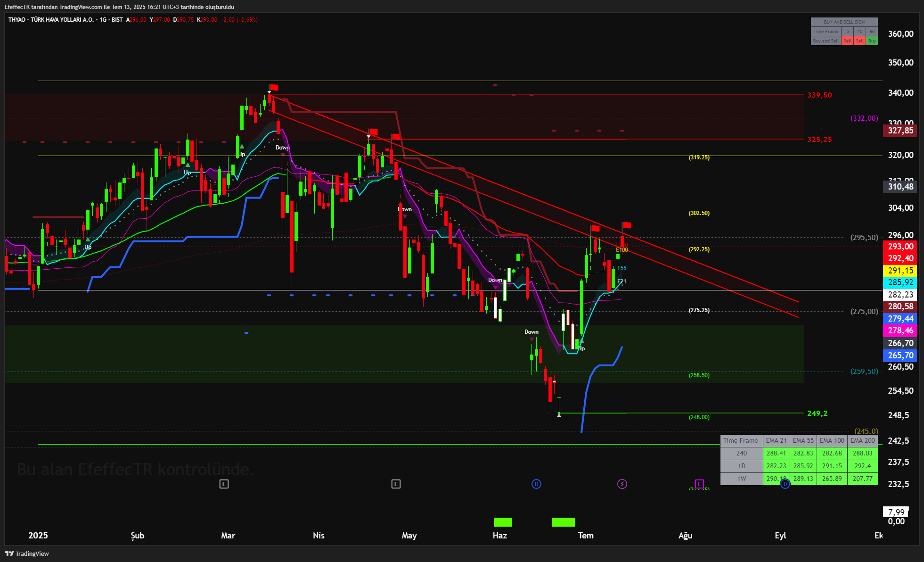Open the June dividend D marker
Viewport: 924px width, 562px height.
click(x=536, y=484)
